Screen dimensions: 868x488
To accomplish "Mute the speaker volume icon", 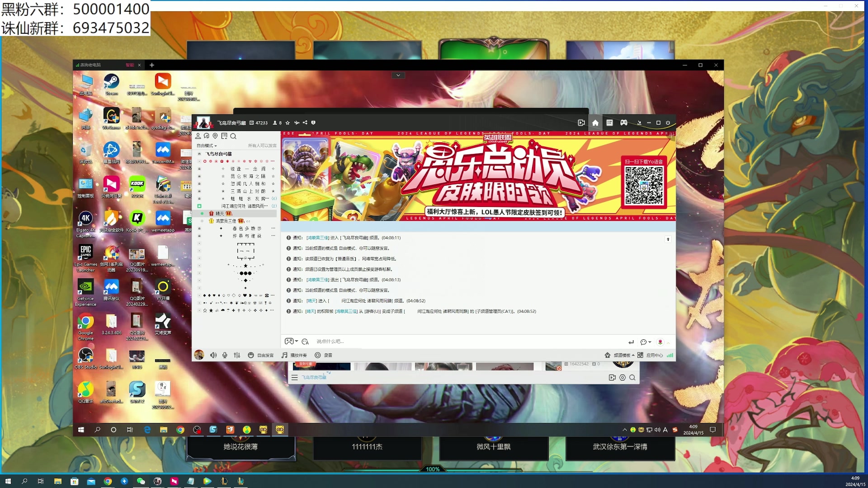I will (x=213, y=355).
